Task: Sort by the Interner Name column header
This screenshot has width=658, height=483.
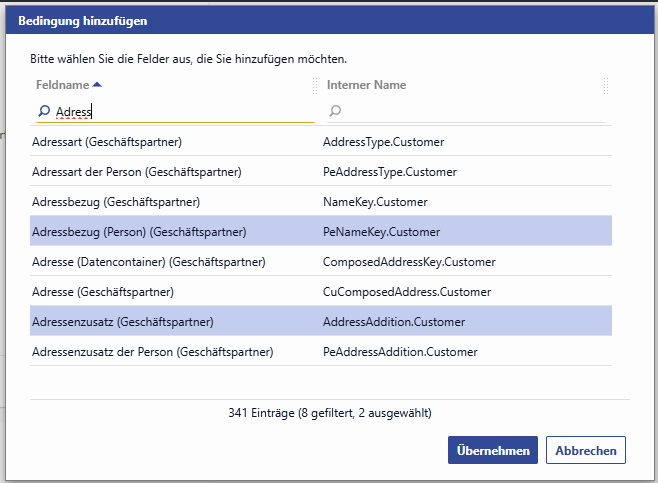Action: [x=366, y=85]
